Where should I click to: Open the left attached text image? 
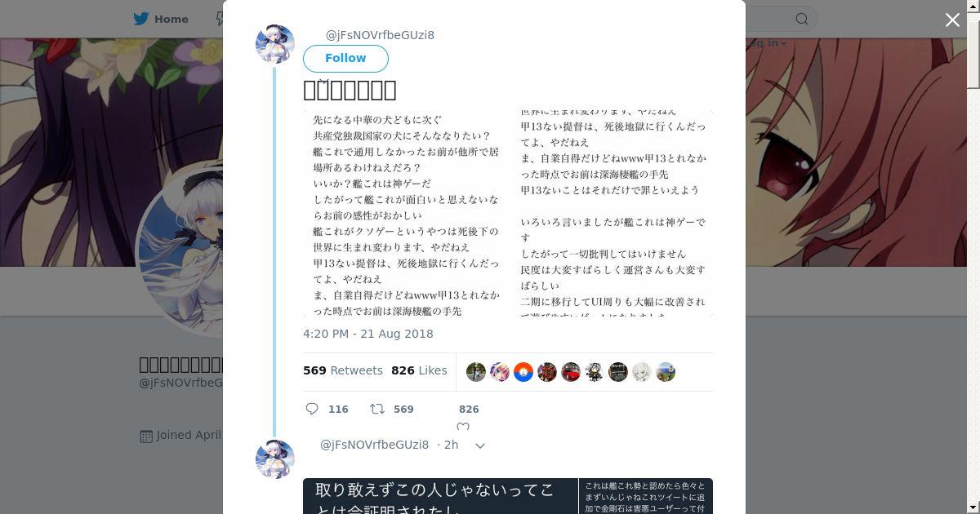pos(407,213)
